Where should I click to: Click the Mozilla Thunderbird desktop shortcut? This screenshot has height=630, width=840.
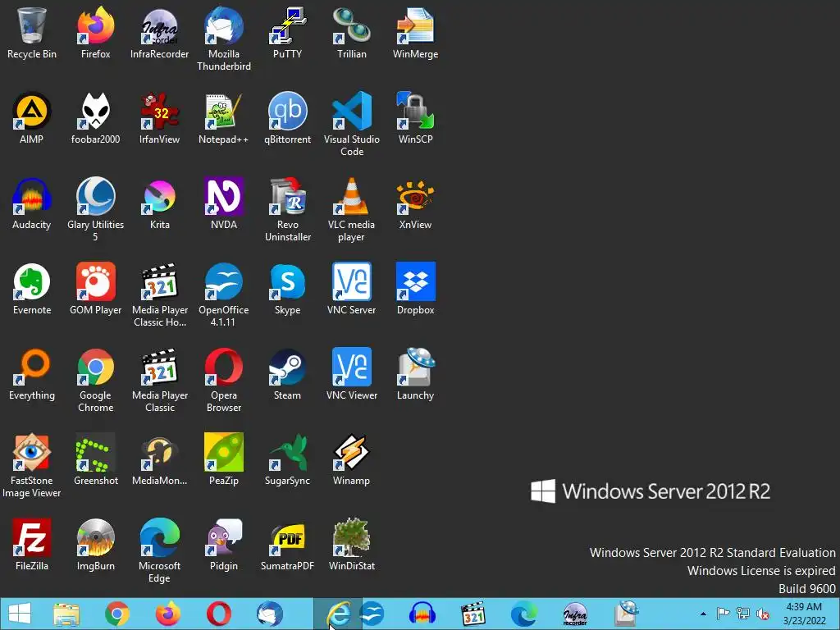pos(223,39)
